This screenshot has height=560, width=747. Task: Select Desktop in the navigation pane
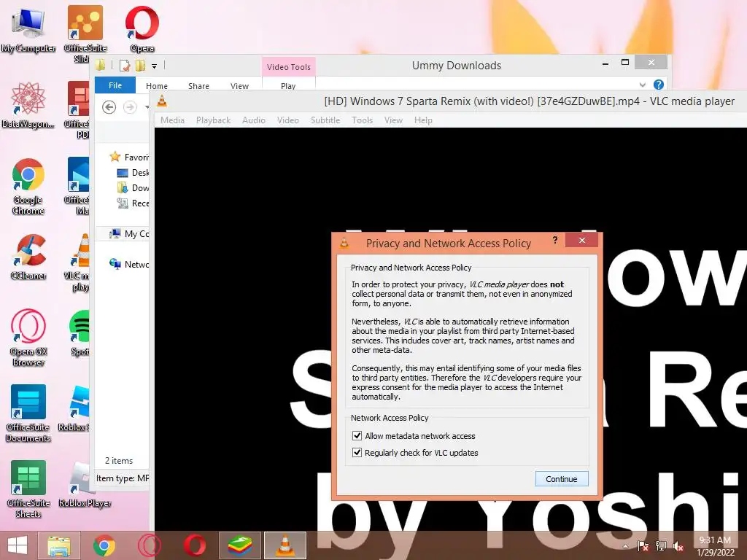click(133, 172)
